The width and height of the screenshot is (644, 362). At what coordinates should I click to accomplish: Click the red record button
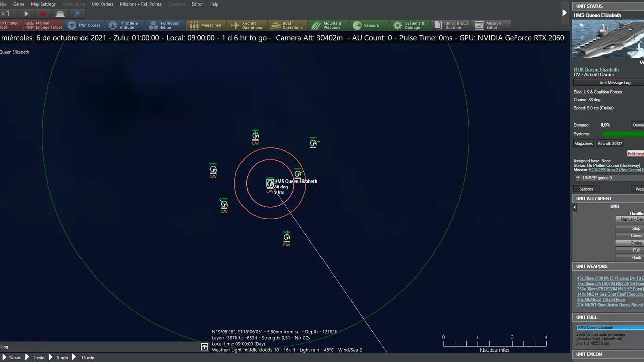coord(43,14)
